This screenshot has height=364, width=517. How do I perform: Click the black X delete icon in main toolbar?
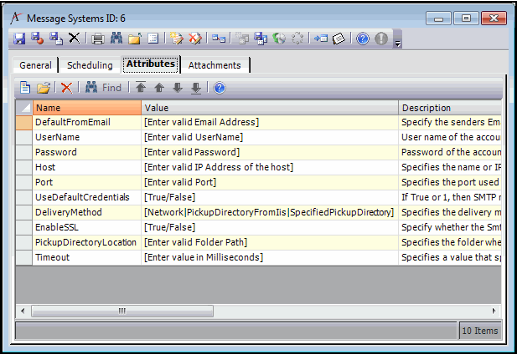coord(74,38)
